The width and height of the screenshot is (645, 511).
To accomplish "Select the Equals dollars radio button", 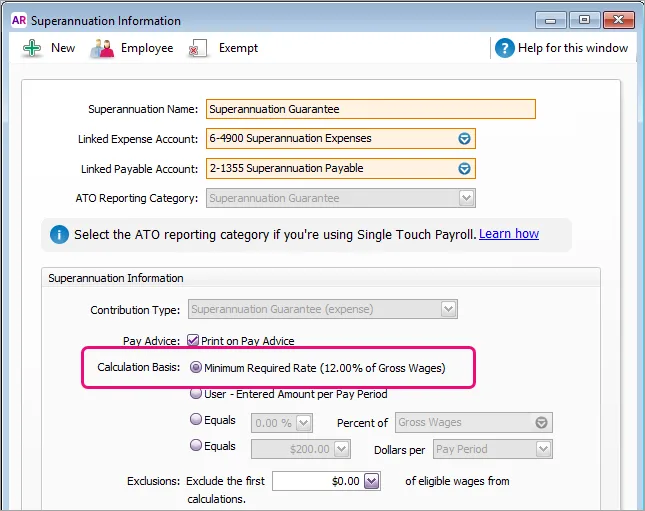I will (196, 445).
